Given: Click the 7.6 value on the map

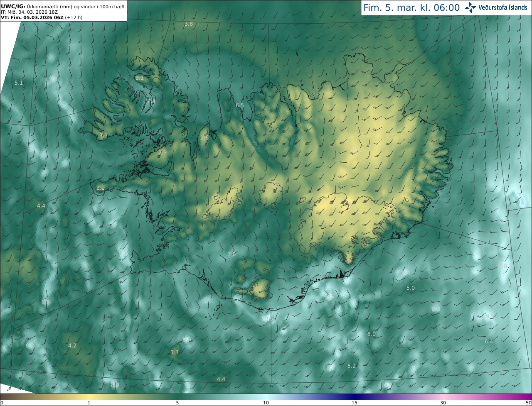Looking at the screenshot, I should [232, 254].
